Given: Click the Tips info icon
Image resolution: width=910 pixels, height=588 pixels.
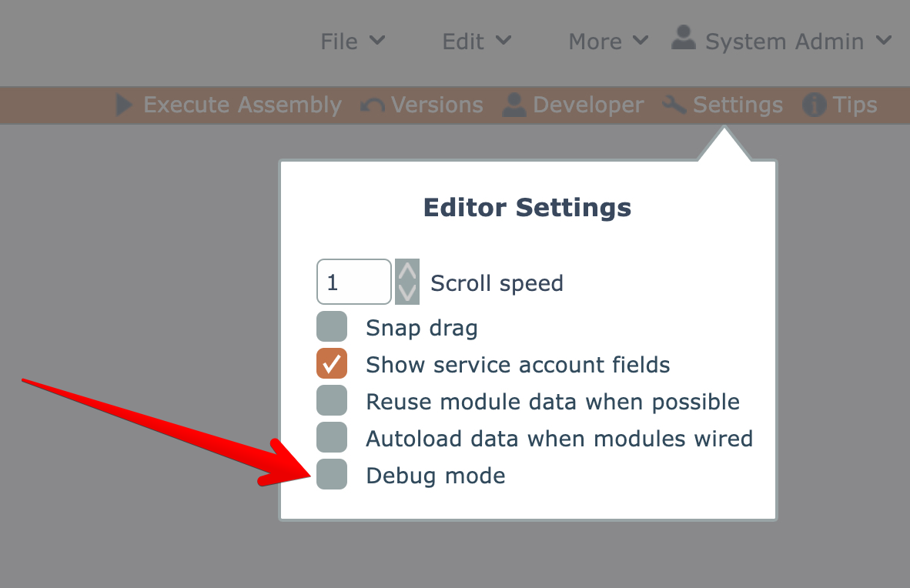Looking at the screenshot, I should coord(815,105).
